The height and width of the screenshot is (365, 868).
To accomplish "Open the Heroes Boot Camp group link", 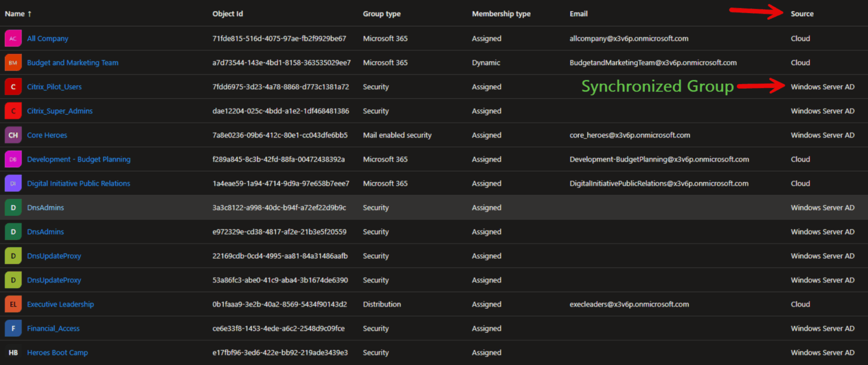I will (58, 353).
